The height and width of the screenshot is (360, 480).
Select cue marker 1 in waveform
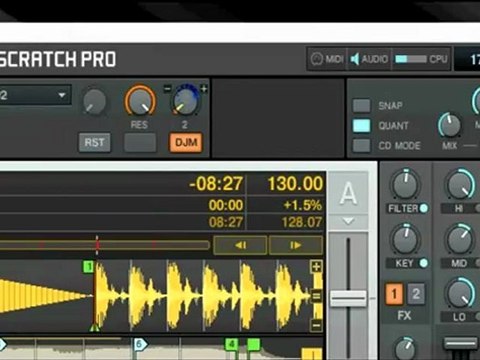[x=88, y=267]
